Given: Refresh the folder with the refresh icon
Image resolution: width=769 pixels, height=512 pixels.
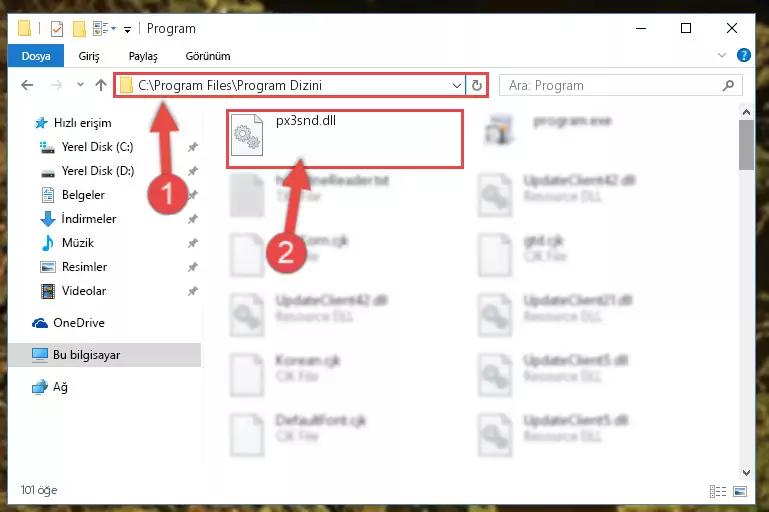Looking at the screenshot, I should 477,85.
